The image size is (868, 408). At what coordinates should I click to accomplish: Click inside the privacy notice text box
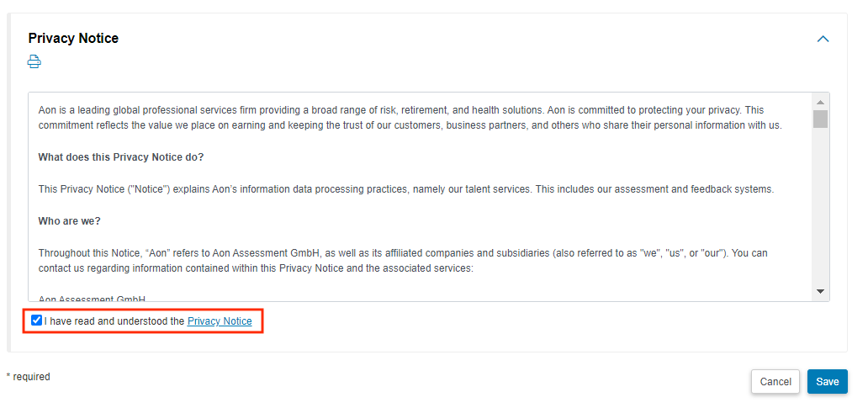[x=421, y=197]
